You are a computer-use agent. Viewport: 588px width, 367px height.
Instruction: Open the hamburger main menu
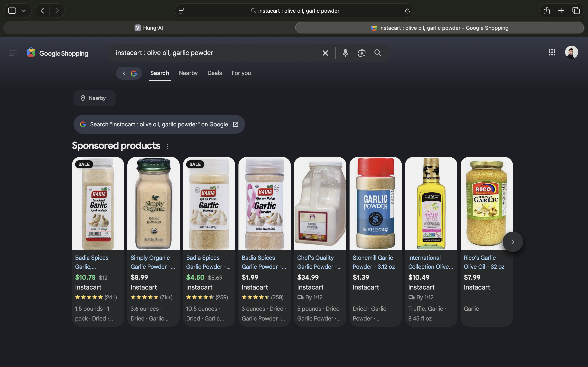pos(13,53)
